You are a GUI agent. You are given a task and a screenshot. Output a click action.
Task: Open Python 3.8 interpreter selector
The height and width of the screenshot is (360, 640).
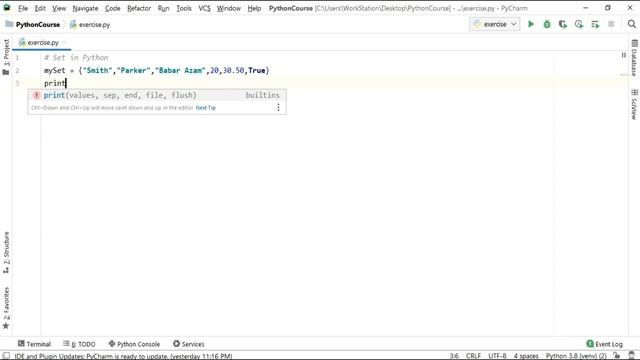pos(576,356)
